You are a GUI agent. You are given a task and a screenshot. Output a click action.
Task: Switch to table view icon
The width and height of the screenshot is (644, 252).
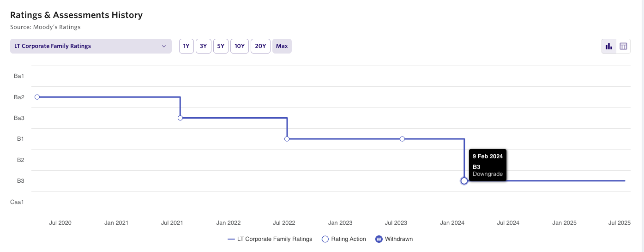point(623,46)
